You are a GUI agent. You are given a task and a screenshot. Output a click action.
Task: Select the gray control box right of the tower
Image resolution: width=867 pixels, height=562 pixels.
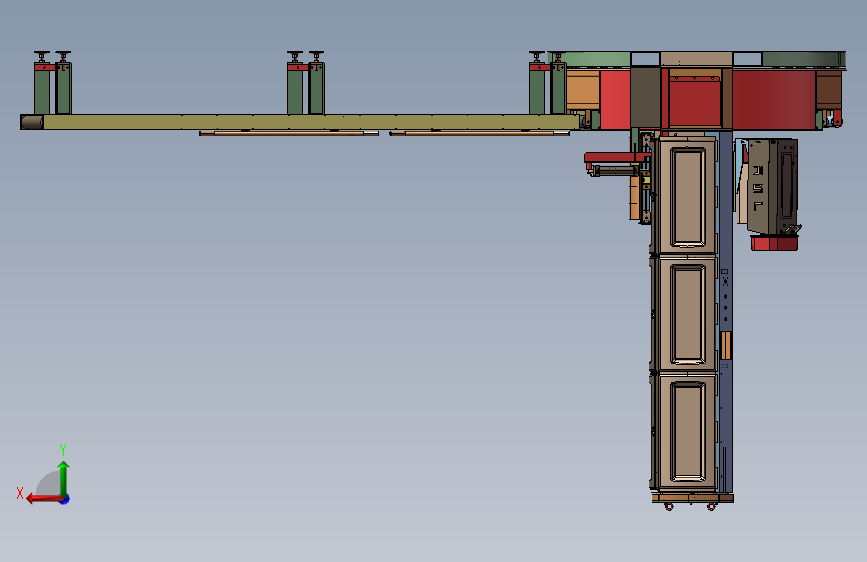pos(772,186)
